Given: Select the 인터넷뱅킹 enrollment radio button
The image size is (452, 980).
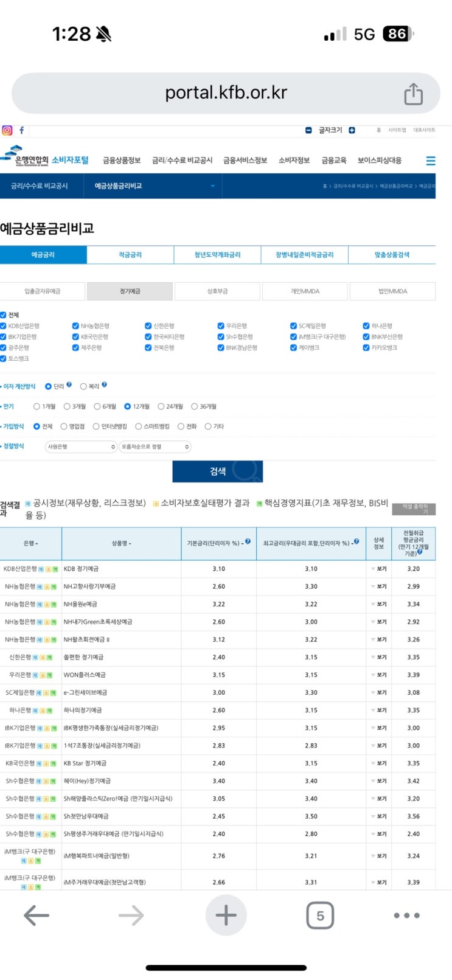Looking at the screenshot, I should click(96, 426).
